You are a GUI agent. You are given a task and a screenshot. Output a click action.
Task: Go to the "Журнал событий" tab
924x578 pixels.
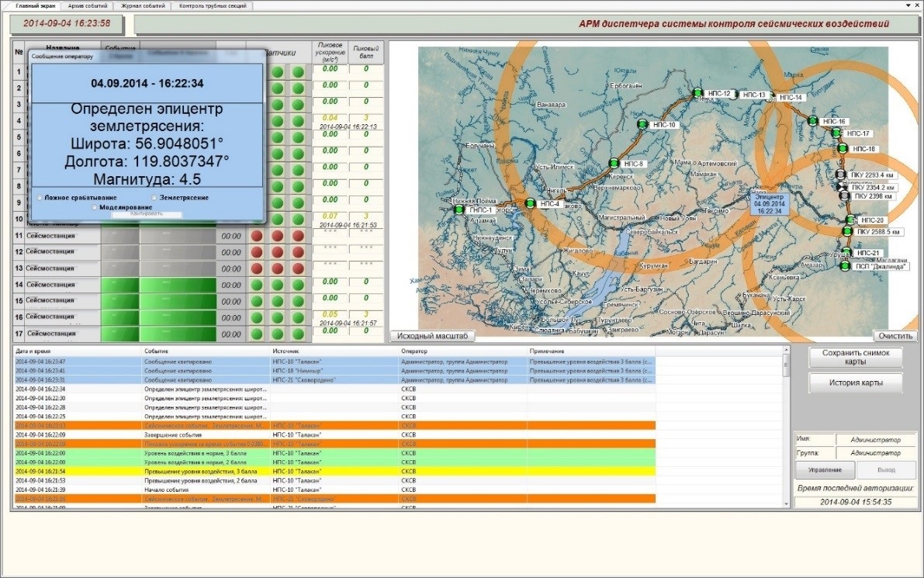[x=143, y=6]
